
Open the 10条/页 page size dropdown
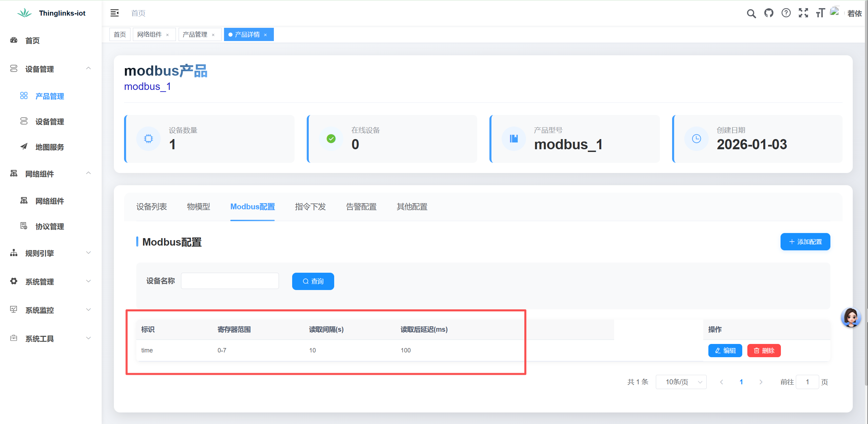point(681,382)
